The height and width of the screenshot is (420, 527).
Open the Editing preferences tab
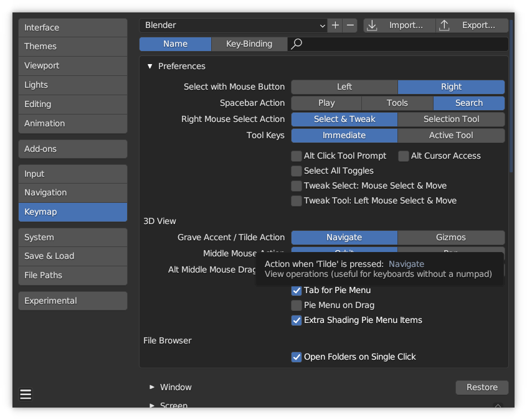(x=73, y=104)
